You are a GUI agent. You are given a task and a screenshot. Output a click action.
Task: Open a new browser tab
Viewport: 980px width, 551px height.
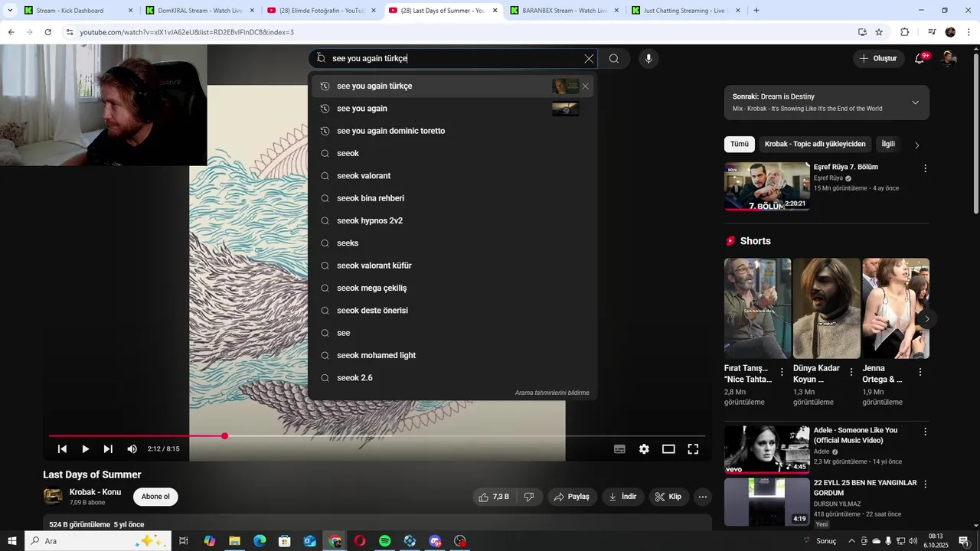pos(756,11)
